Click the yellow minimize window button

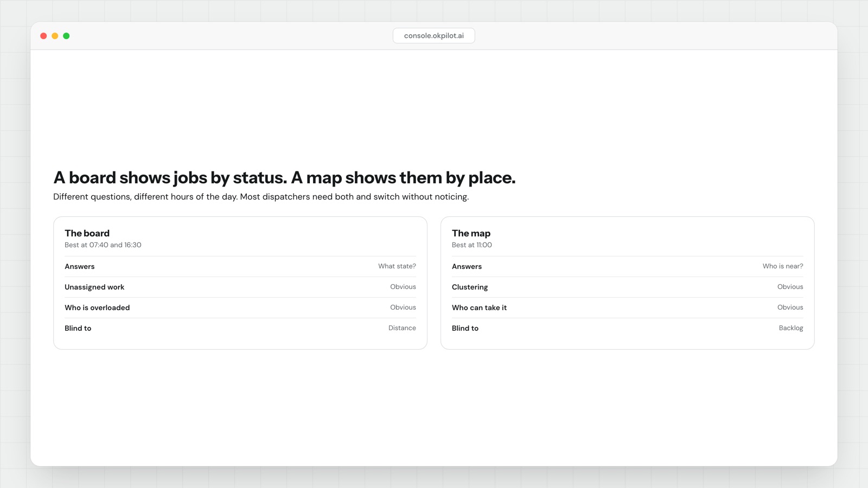tap(55, 36)
